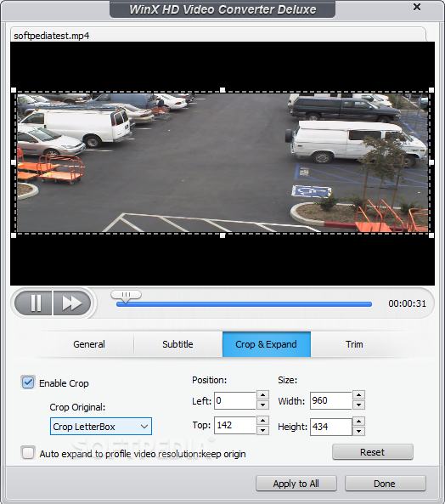Screen dimensions: 445x504
Task: Click the top-center crop edge handle
Action: (222, 90)
